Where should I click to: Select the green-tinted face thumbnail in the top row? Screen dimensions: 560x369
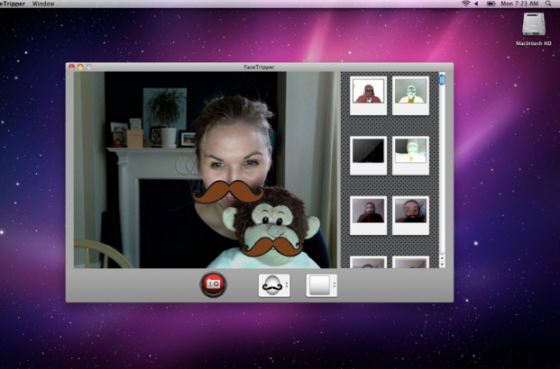pos(410,95)
